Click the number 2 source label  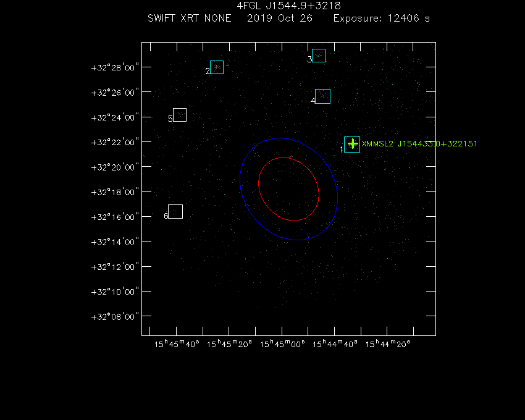coord(208,71)
